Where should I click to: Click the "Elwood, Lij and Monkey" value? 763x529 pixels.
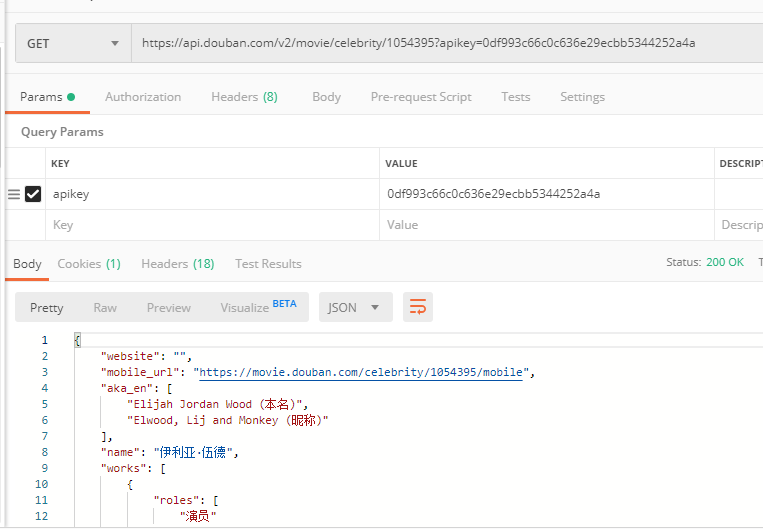click(x=228, y=420)
